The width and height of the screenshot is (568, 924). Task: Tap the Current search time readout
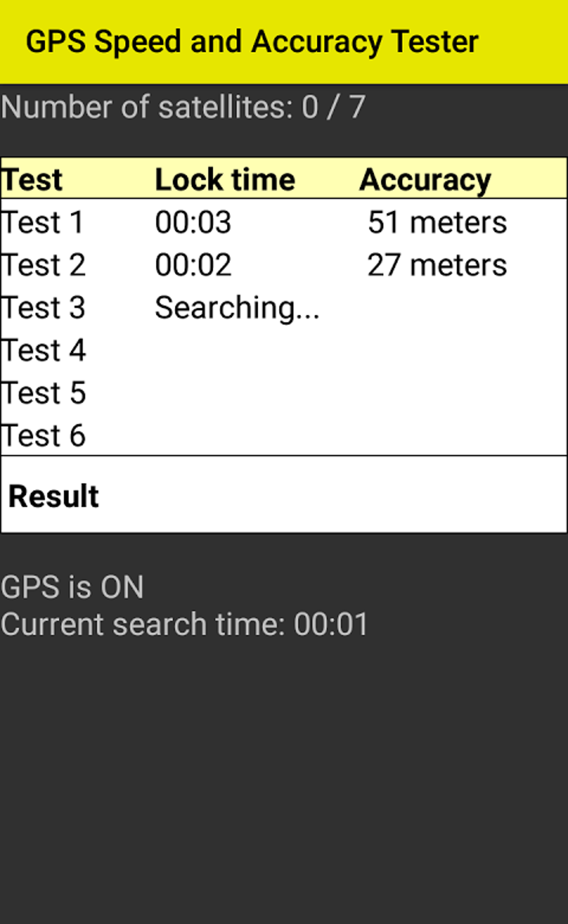184,624
